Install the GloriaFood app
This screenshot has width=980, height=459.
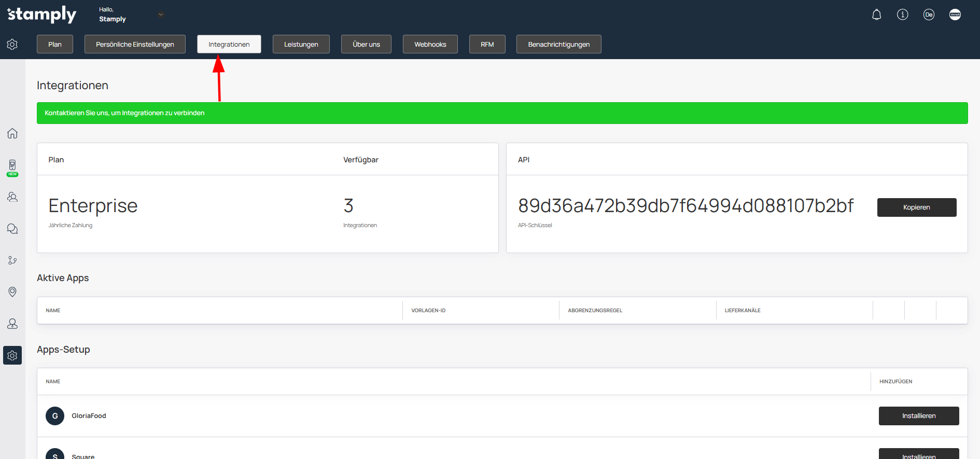tap(918, 416)
